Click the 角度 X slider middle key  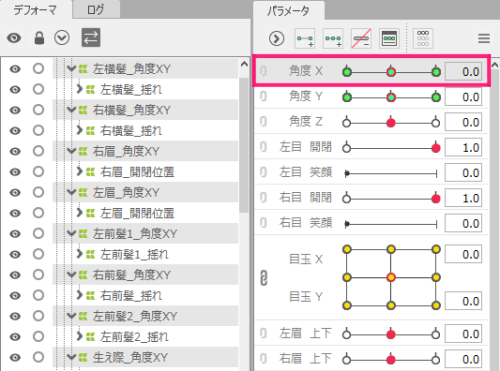tap(391, 72)
